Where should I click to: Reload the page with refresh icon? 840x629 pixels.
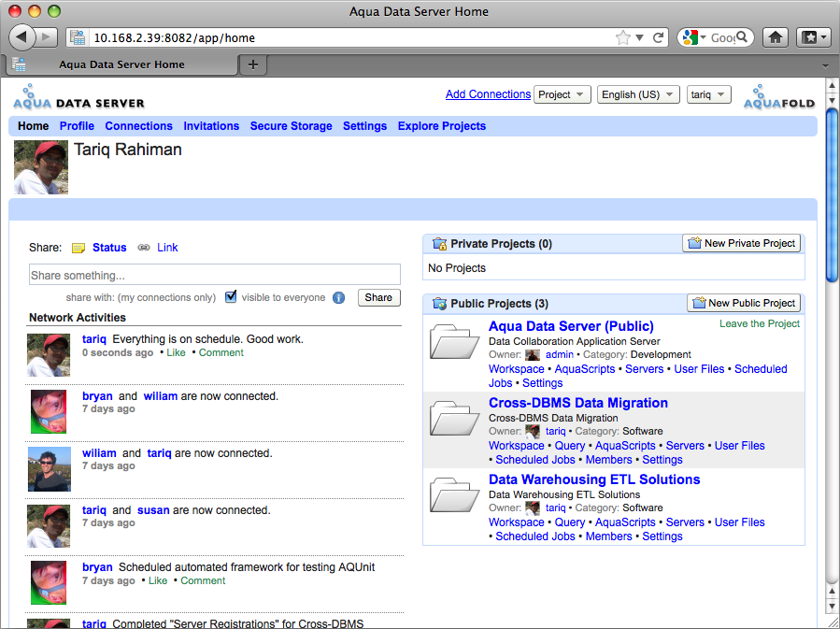coord(659,37)
